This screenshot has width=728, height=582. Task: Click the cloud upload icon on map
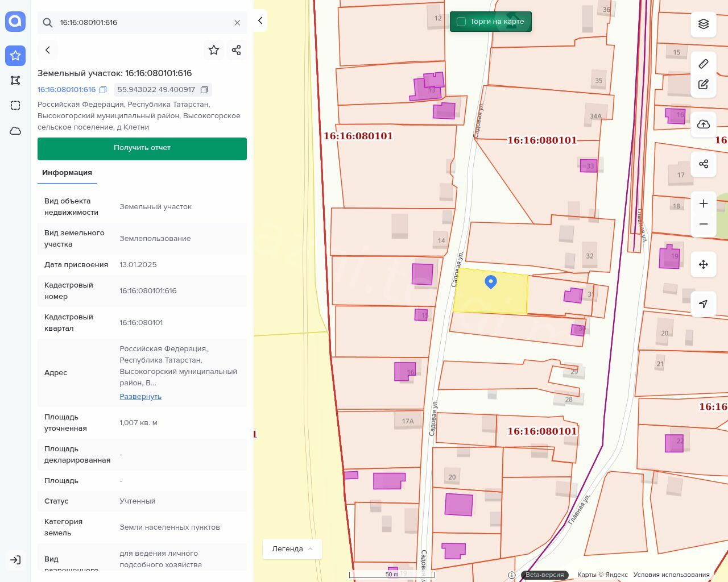pos(704,124)
